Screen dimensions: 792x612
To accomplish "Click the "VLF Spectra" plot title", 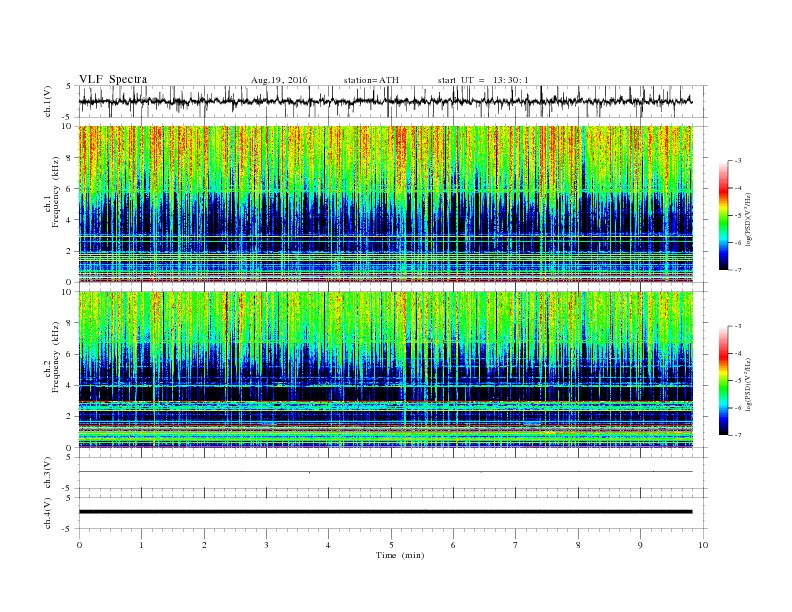I will [x=113, y=79].
